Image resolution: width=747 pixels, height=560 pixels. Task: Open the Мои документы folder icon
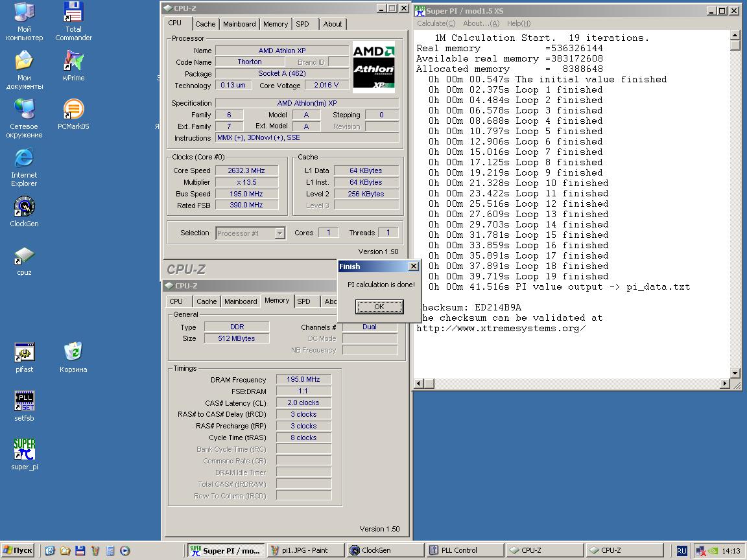(24, 71)
